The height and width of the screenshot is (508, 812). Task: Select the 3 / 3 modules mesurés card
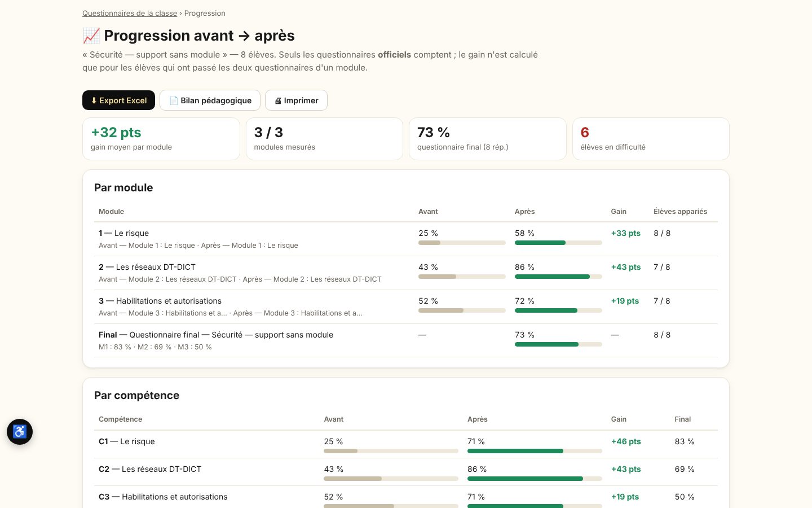pyautogui.click(x=324, y=139)
